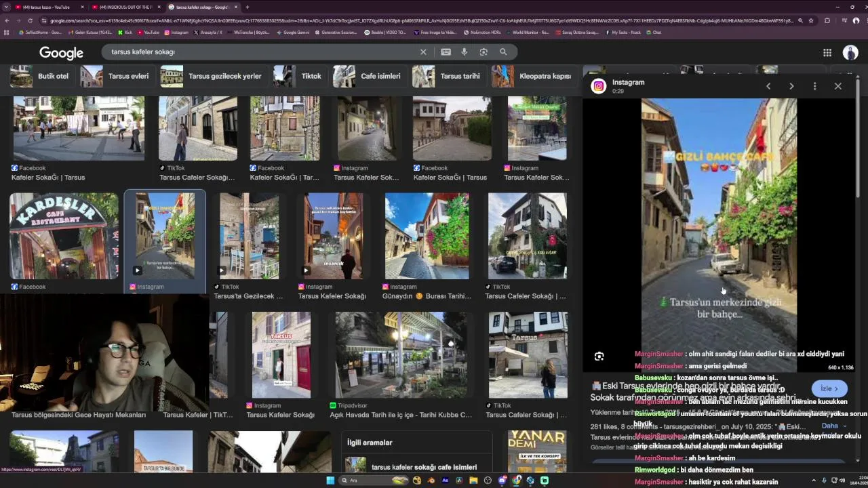Bookmark this page with star icon
This screenshot has height=488, width=868.
pos(811,20)
